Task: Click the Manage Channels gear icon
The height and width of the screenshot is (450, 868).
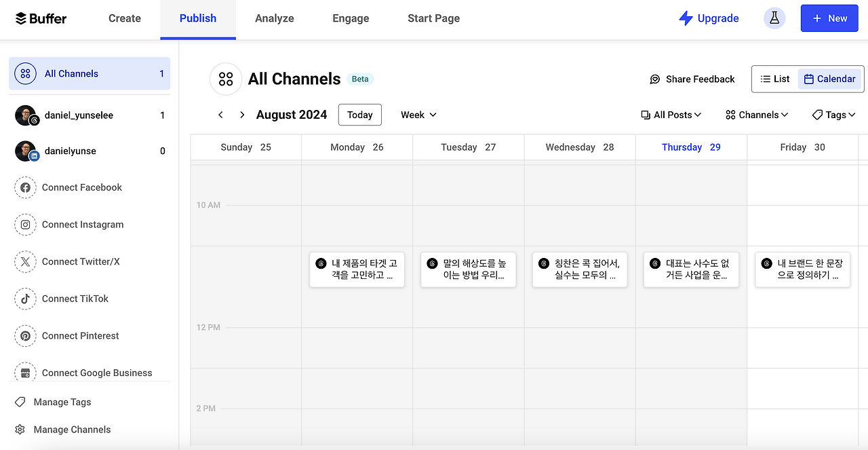Action: tap(20, 429)
